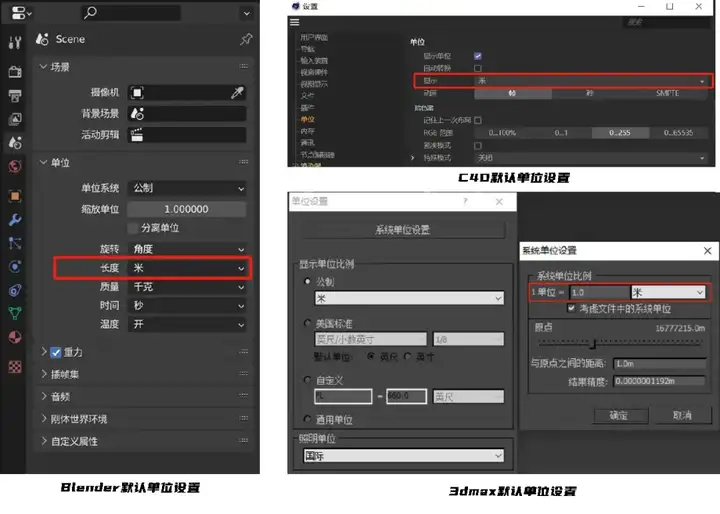Click the Scene datablock icon beside Scene title
Viewport: 720px width, 514px height.
[x=42, y=39]
